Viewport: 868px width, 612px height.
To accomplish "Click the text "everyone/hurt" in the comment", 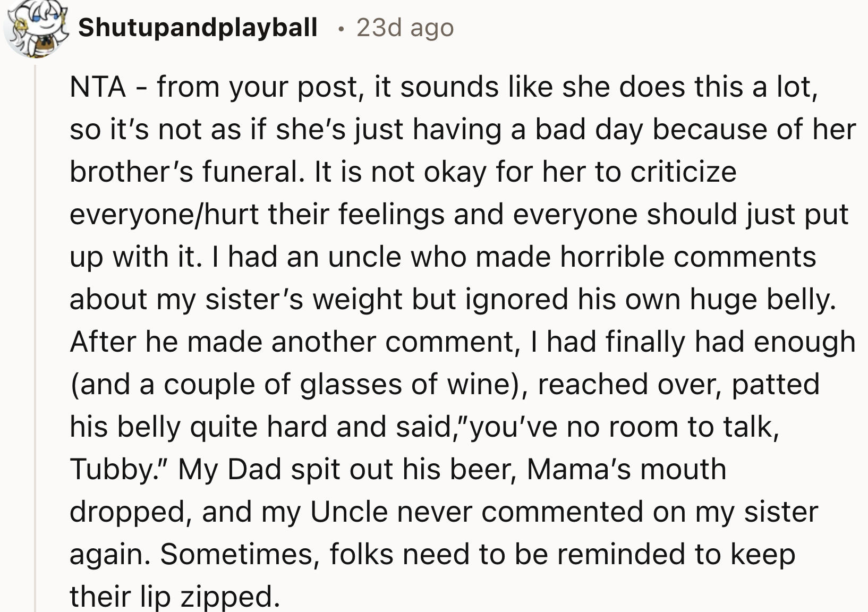I will click(x=164, y=215).
